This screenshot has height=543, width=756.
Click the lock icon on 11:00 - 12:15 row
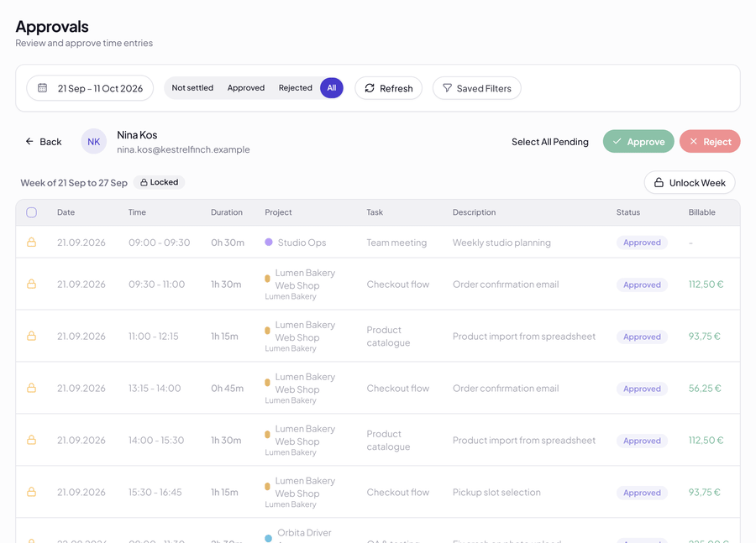click(31, 336)
